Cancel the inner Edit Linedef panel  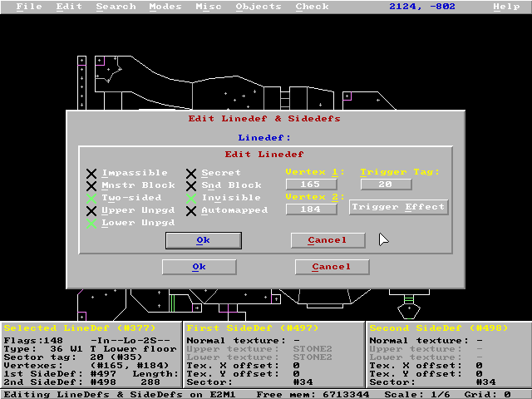point(328,240)
